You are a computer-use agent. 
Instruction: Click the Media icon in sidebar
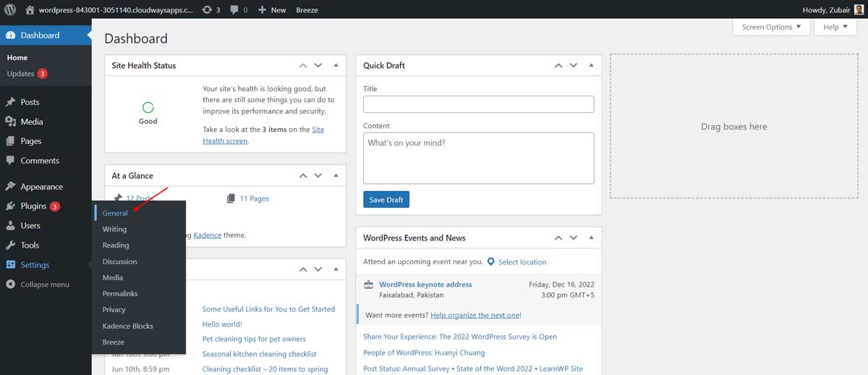10,122
